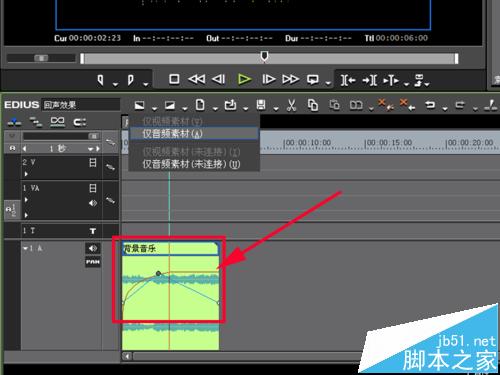Open the save project dropdown arrow
The width and height of the screenshot is (500, 375).
pyautogui.click(x=276, y=109)
